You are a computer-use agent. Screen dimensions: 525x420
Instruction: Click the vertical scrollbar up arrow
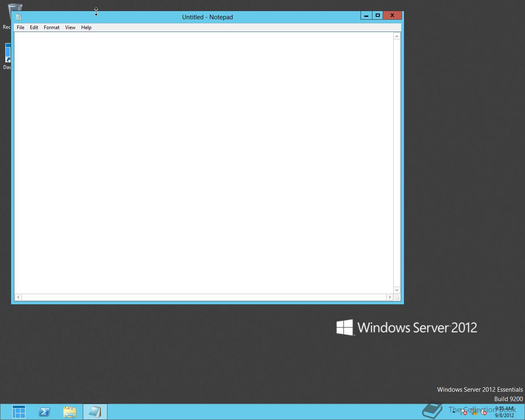(397, 37)
